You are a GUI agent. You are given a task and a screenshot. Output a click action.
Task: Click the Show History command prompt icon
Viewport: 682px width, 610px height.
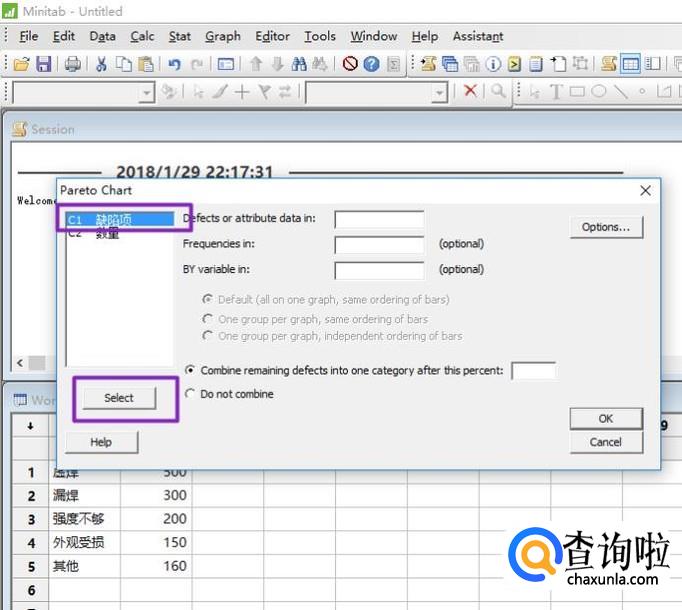(514, 64)
